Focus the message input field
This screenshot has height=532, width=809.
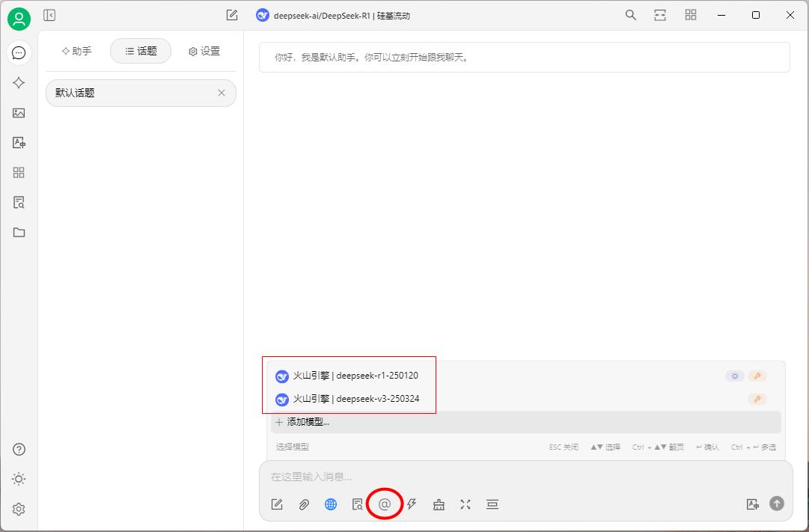click(x=526, y=477)
